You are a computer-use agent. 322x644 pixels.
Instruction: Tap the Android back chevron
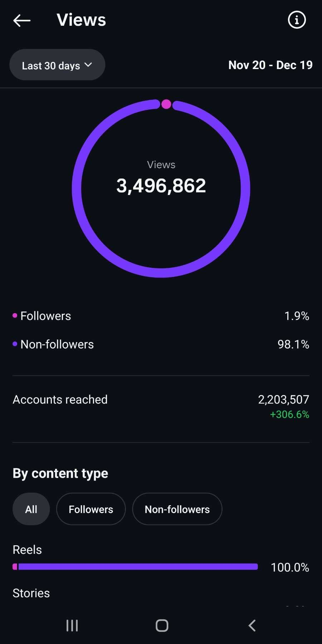pyautogui.click(x=252, y=625)
